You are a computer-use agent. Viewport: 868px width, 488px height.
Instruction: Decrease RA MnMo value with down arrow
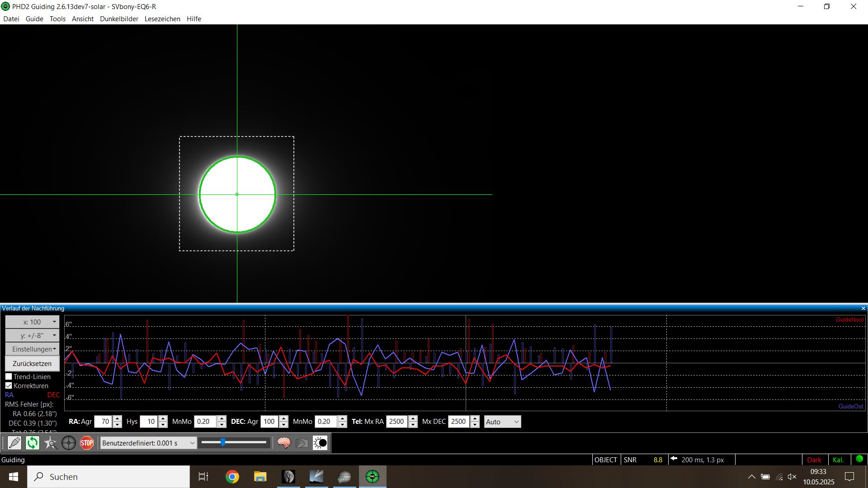click(222, 425)
